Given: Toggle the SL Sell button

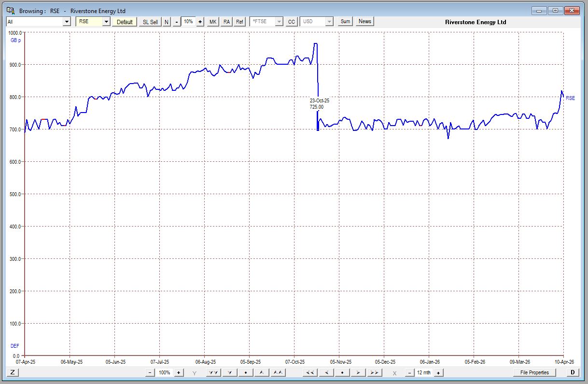Looking at the screenshot, I should coord(150,22).
